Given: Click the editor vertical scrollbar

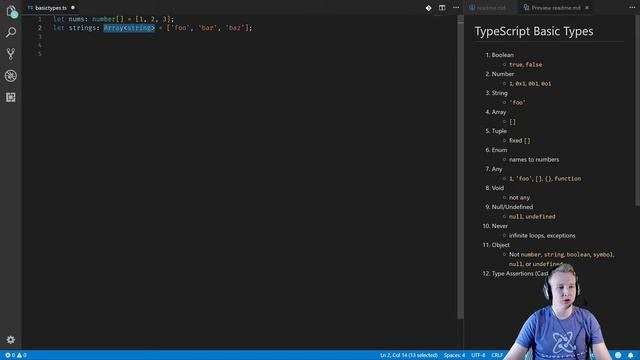Looking at the screenshot, I should pos(460,167).
